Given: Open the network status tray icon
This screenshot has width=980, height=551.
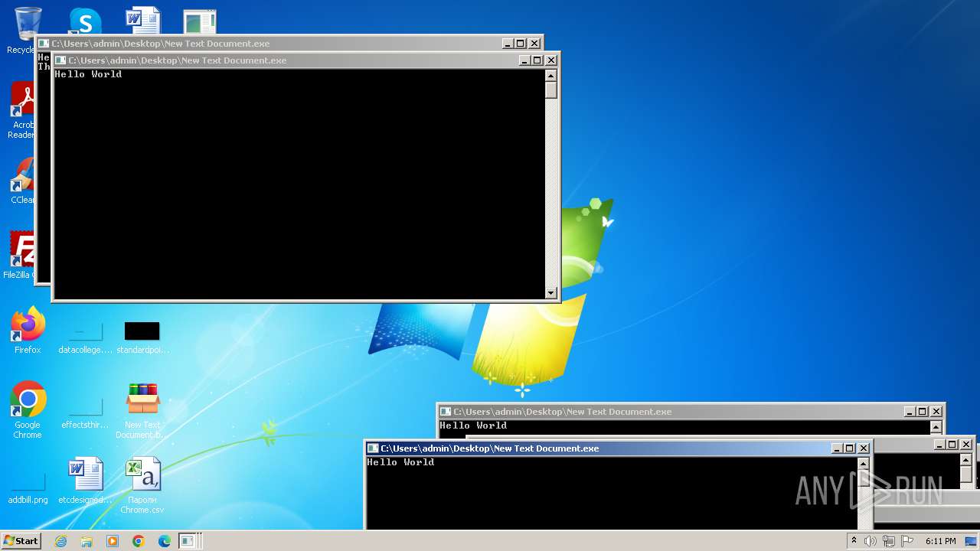Looking at the screenshot, I should click(x=888, y=541).
